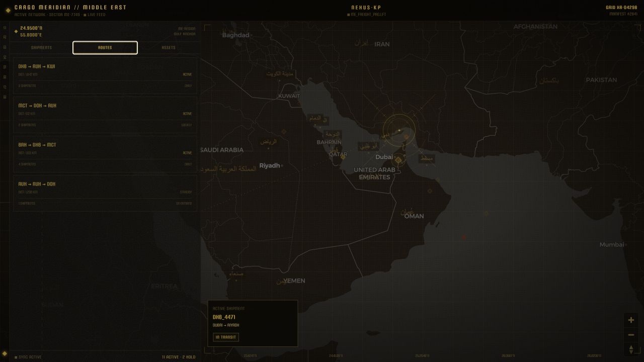This screenshot has height=362, width=644.
Task: Click the Mumbai city label on map
Action: click(611, 245)
